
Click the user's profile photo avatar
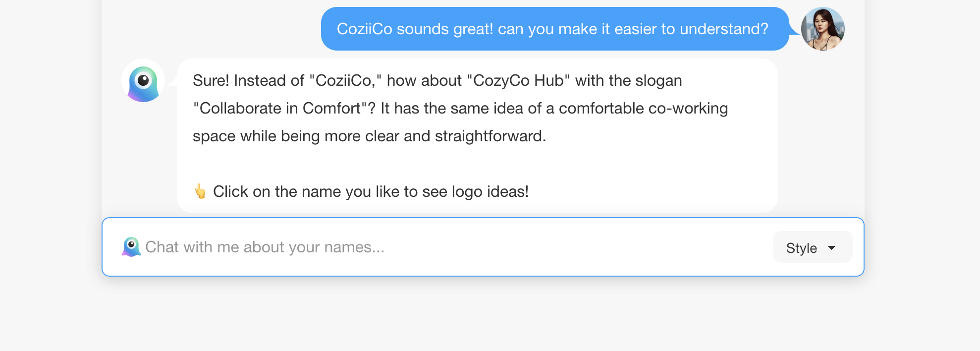pyautogui.click(x=822, y=29)
